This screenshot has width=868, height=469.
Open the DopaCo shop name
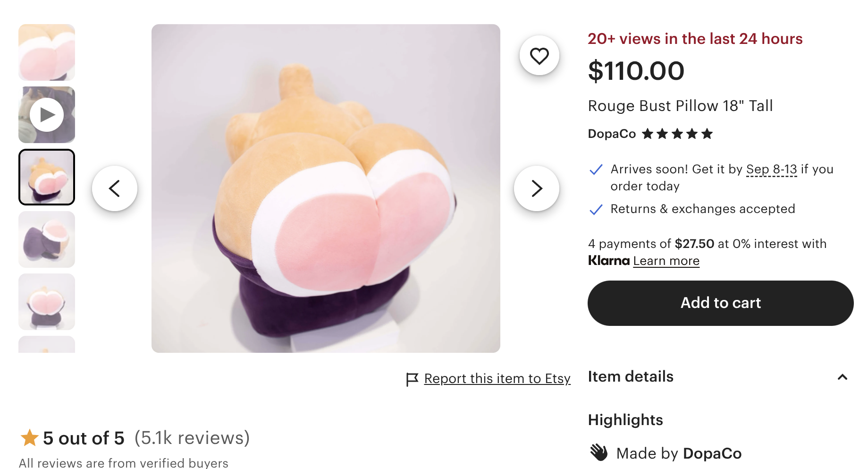point(612,134)
